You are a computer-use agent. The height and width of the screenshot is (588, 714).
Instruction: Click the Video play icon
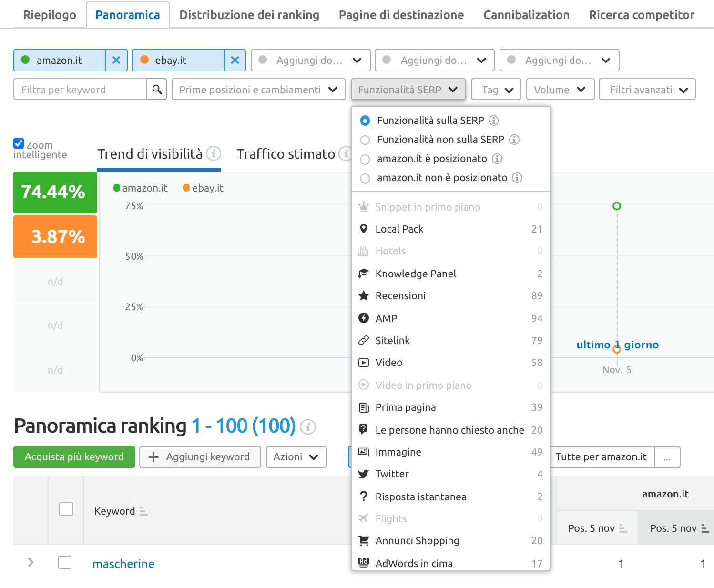[x=364, y=362]
